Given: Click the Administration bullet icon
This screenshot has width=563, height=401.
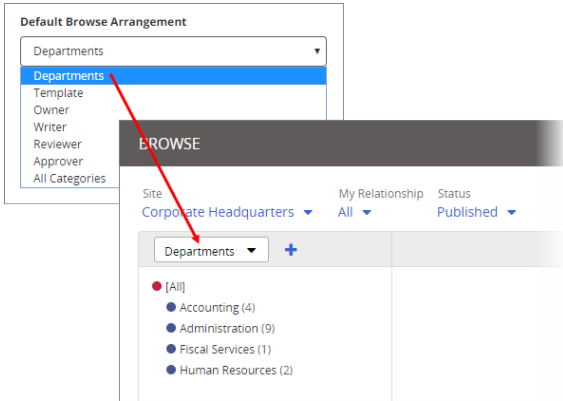Looking at the screenshot, I should tap(171, 328).
